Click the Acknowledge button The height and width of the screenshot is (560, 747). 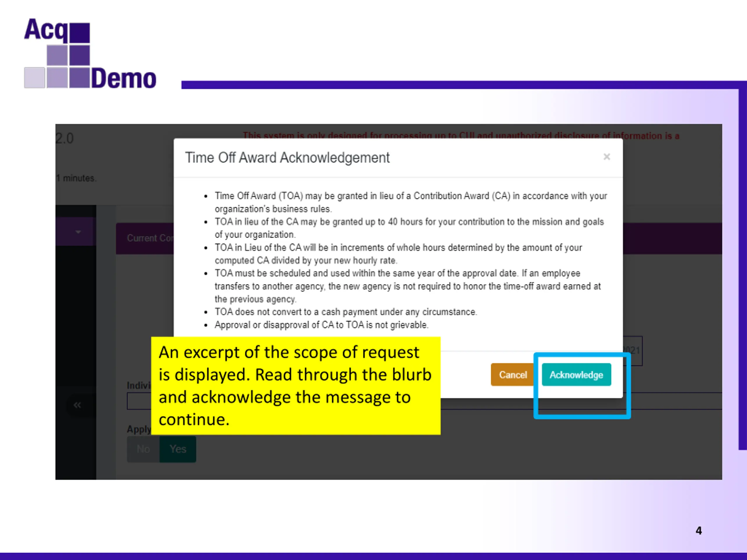pyautogui.click(x=576, y=374)
